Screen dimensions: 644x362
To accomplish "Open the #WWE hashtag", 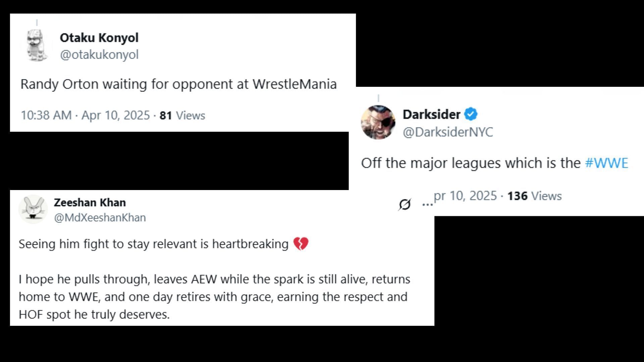I will 606,163.
